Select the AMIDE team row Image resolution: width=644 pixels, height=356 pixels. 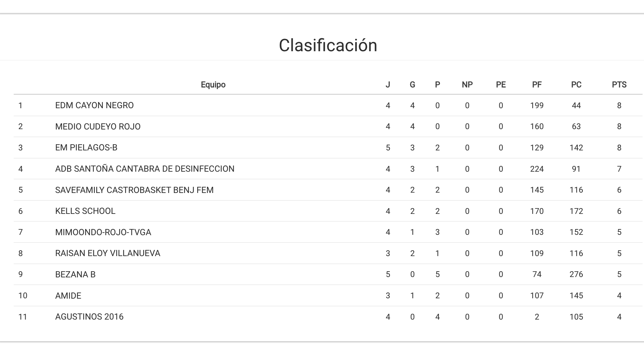(x=68, y=296)
